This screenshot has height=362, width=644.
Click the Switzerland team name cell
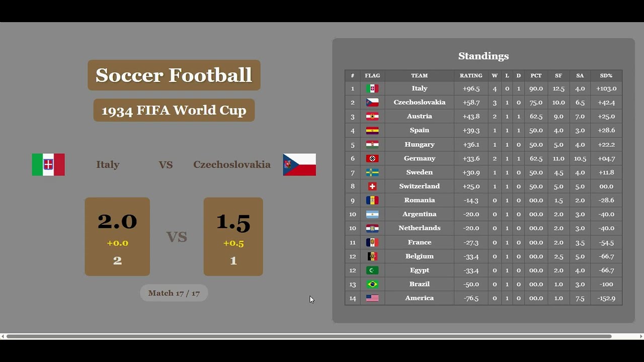click(x=419, y=186)
